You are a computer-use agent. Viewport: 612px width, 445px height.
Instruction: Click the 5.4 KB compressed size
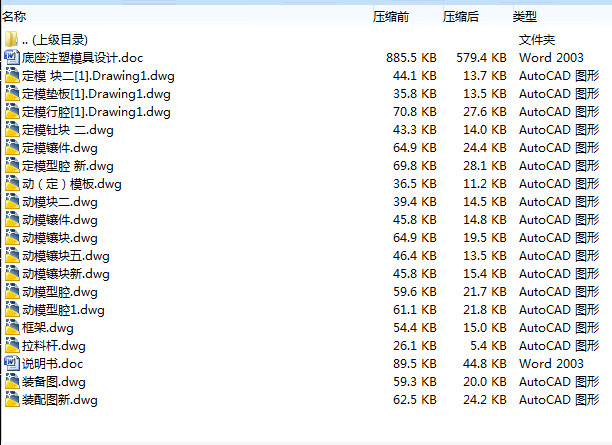click(x=488, y=345)
